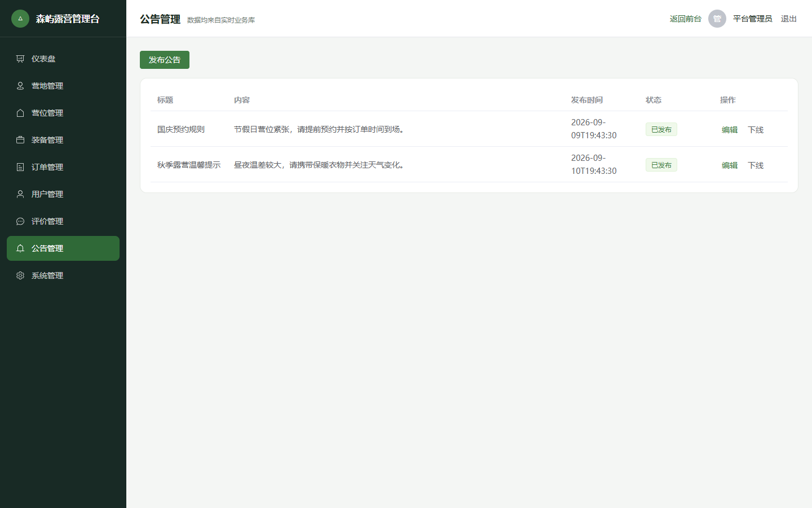This screenshot has width=812, height=508.
Task: Click the dashboard icon beside 仪表盘
Action: pyautogui.click(x=20, y=59)
